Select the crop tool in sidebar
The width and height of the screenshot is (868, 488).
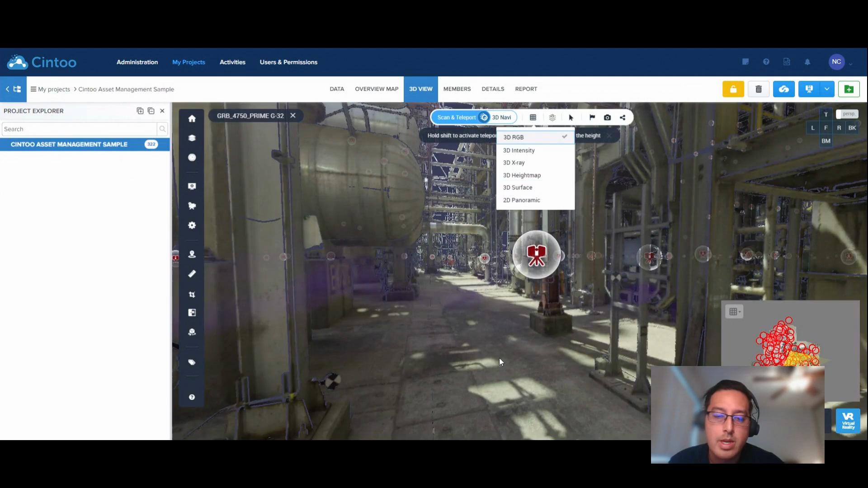(x=192, y=295)
